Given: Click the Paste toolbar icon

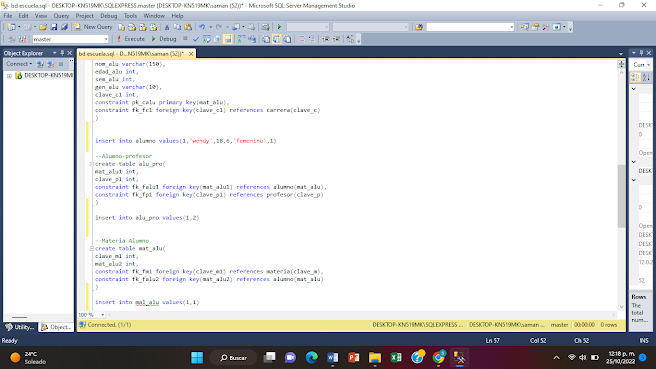Looking at the screenshot, I should pos(188,27).
